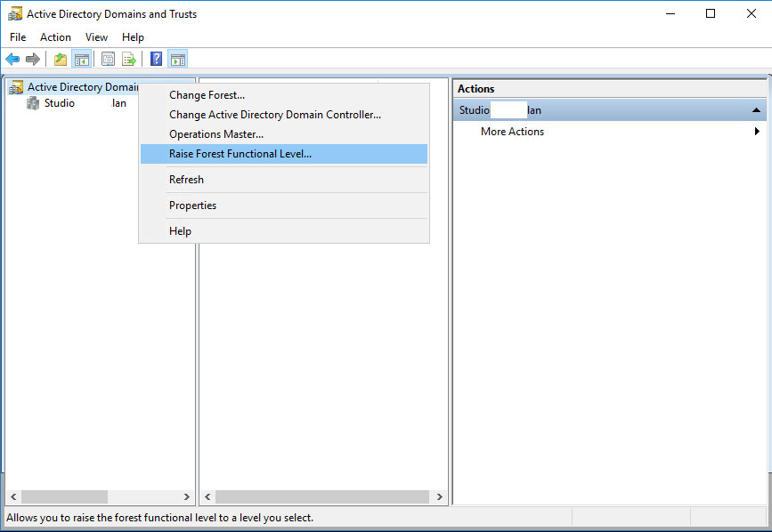Open the Help menu in the menu bar
Image resolution: width=772 pixels, height=532 pixels.
click(133, 37)
